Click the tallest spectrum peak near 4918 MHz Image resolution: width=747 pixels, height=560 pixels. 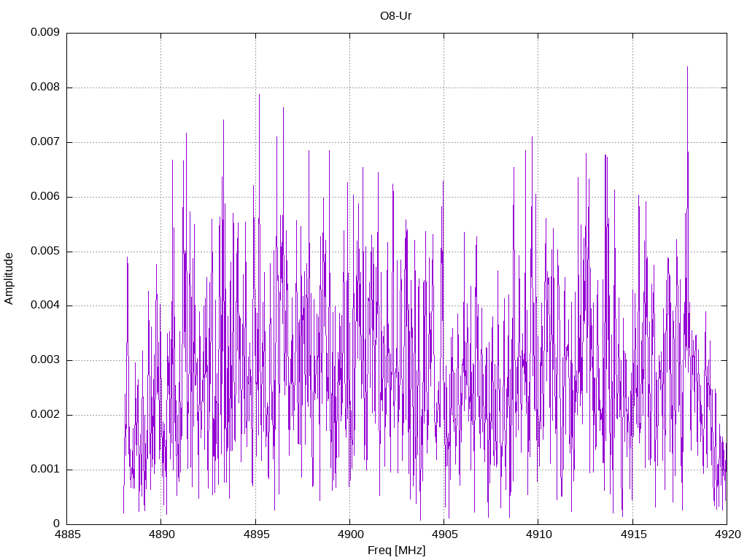coord(687,67)
